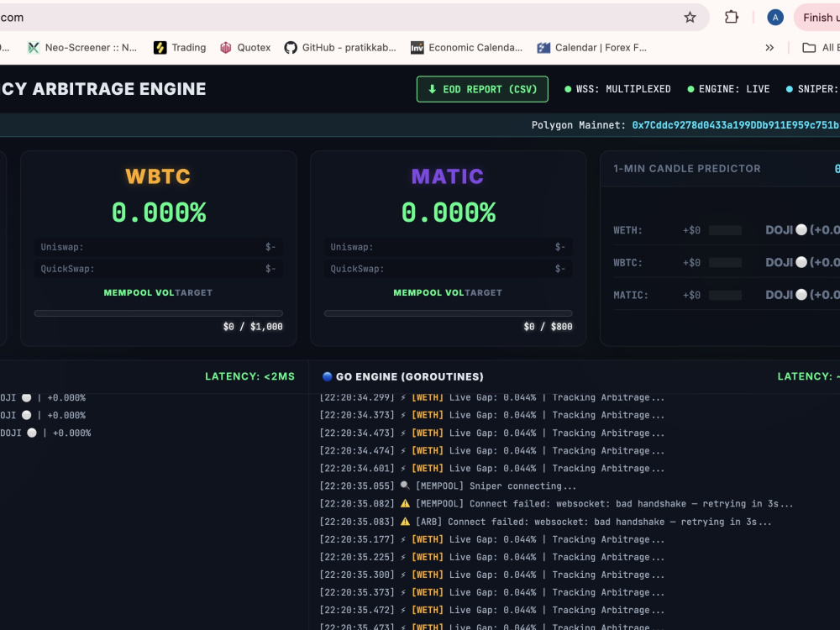840x630 pixels.
Task: Click the MATIC DOJI white circle indicator
Action: (801, 295)
